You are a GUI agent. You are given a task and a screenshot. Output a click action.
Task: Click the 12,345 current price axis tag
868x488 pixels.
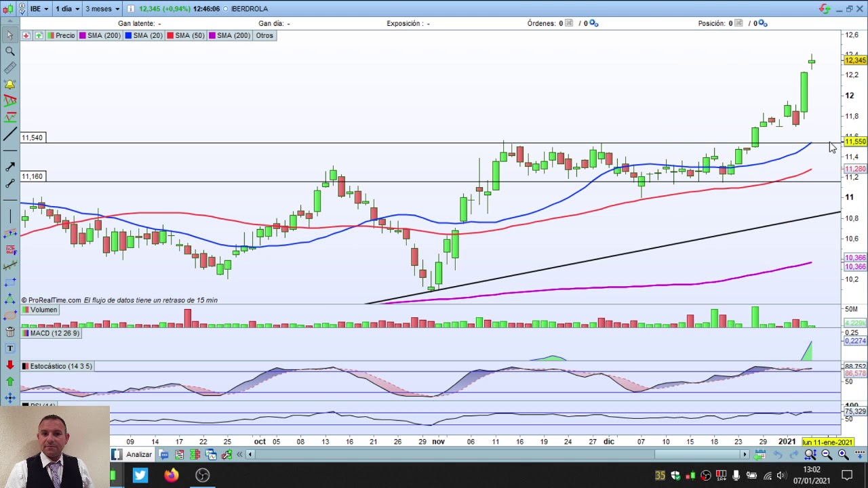pos(855,60)
